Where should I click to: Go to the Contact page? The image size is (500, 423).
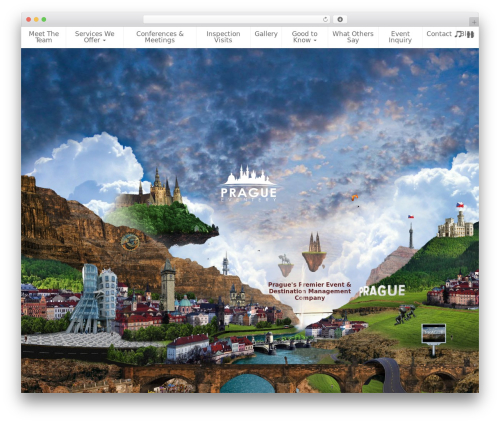[x=439, y=34]
